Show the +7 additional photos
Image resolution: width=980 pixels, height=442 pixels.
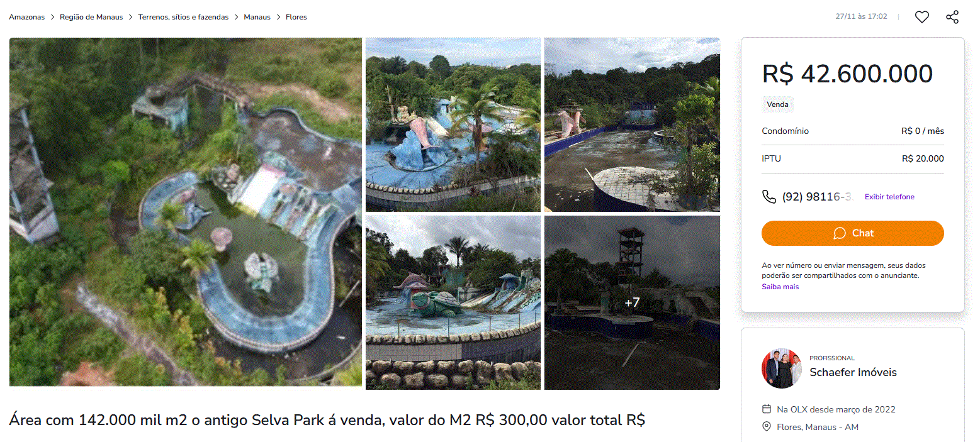click(632, 302)
